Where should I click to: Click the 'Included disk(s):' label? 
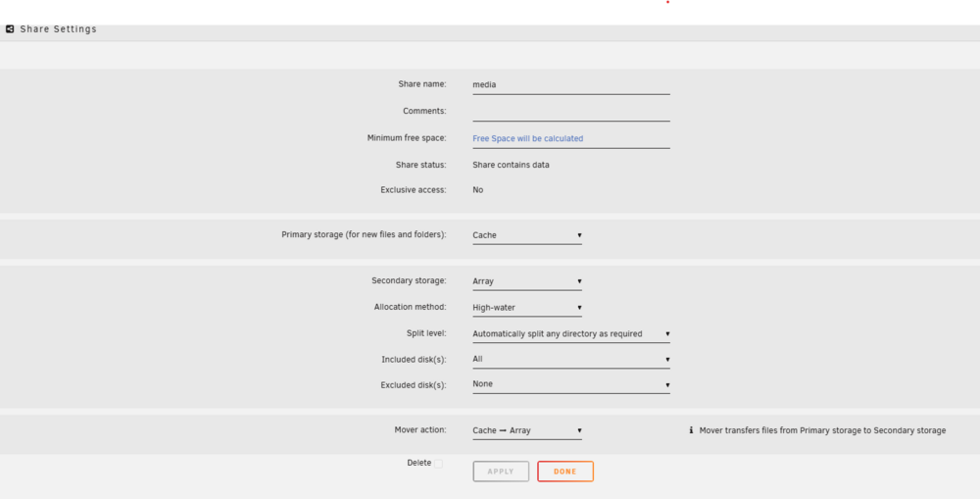[x=414, y=360]
